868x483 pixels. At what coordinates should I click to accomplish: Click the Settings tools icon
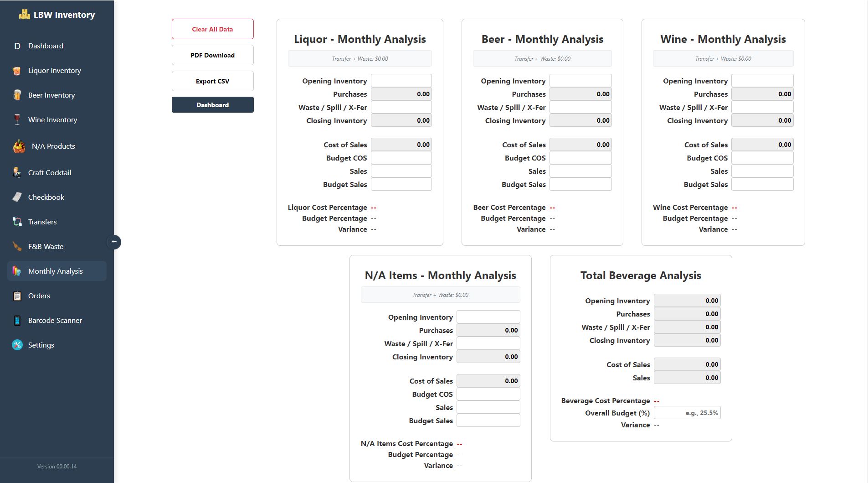17,345
